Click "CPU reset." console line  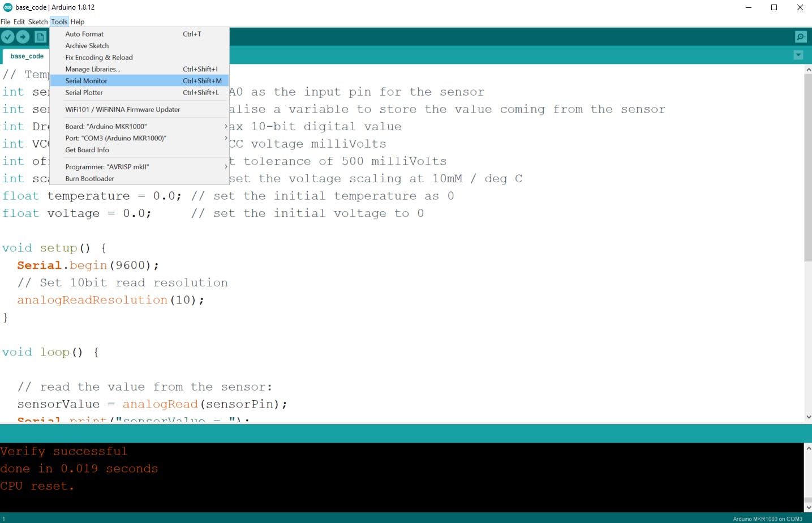coord(37,486)
